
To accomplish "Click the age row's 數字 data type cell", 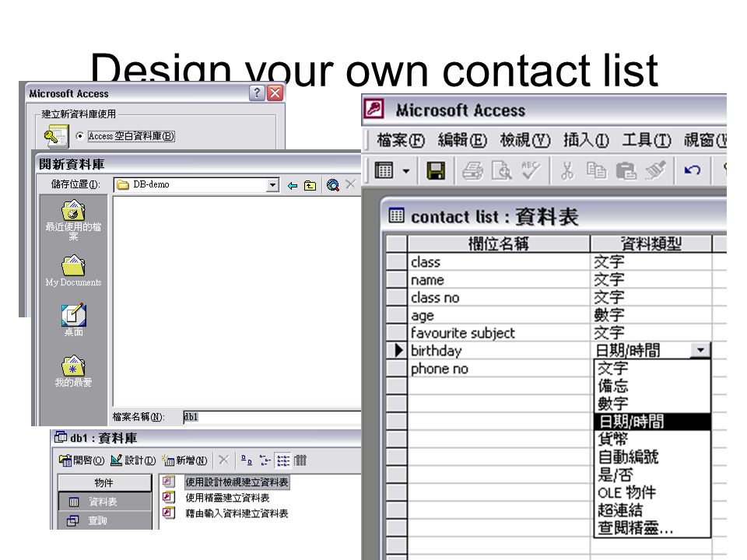I will click(651, 315).
